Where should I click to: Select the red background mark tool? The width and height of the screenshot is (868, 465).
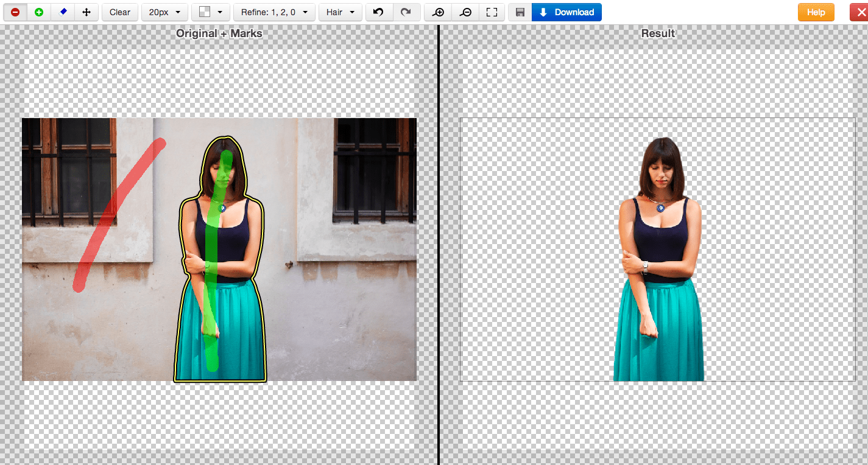tap(15, 12)
